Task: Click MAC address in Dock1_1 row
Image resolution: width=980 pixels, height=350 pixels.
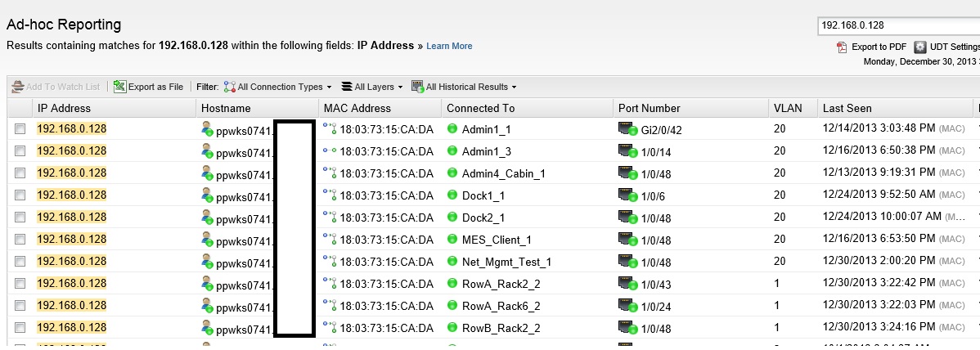Action: click(387, 195)
